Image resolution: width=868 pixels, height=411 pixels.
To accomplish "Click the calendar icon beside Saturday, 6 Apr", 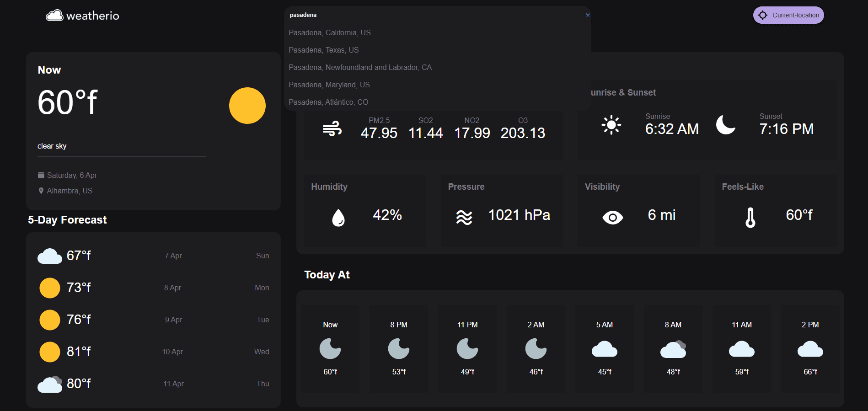I will click(x=41, y=175).
